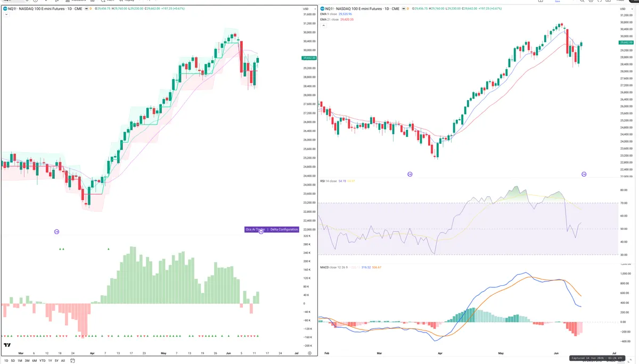Click the right chart's 29,662.00 current price label
The width and height of the screenshot is (639, 364).
coord(626,42)
